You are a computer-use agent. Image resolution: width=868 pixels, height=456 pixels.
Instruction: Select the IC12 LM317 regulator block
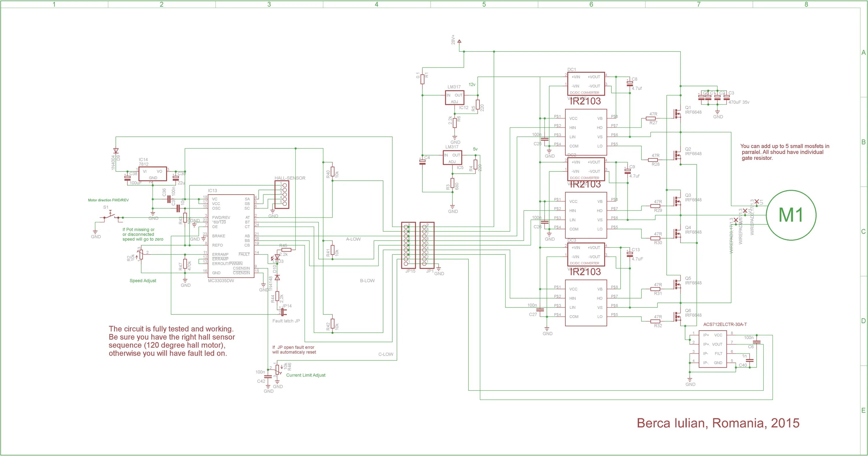point(455,98)
